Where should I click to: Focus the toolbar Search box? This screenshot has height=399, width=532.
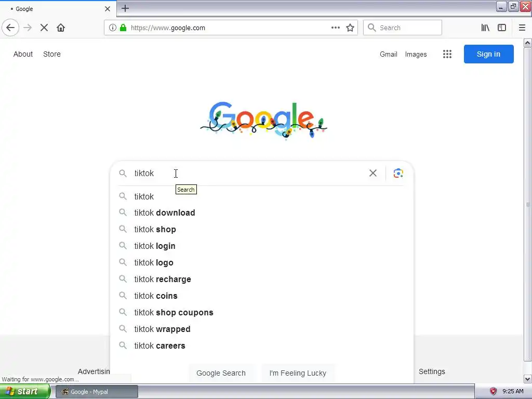[403, 28]
